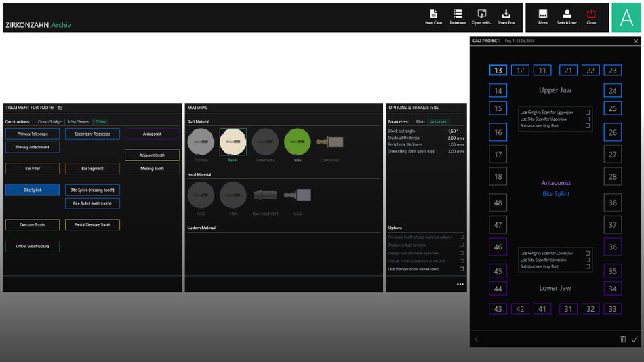Select tooth 31 in the lower jaw
Screen dimensions: 644x362
568,309
